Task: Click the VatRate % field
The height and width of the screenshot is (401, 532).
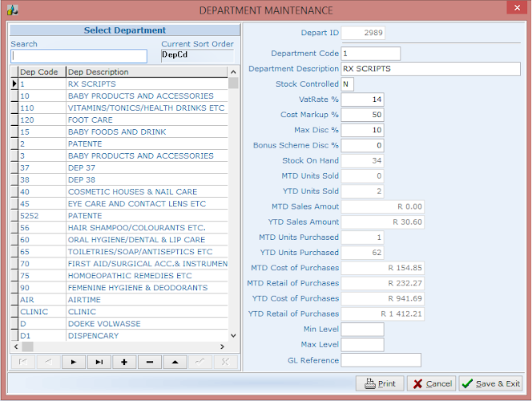Action: click(362, 99)
